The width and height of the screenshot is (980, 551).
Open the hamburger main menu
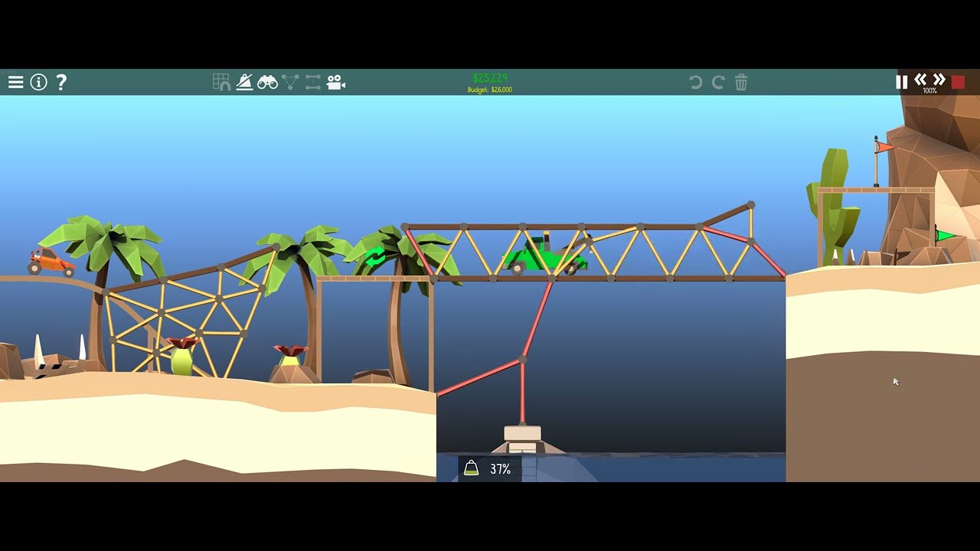(x=15, y=82)
